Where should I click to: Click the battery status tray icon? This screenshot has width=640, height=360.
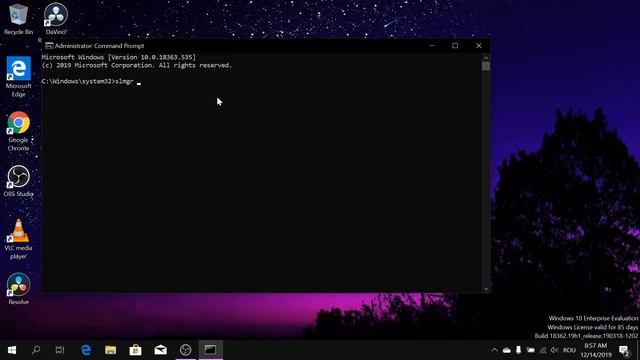click(530, 350)
